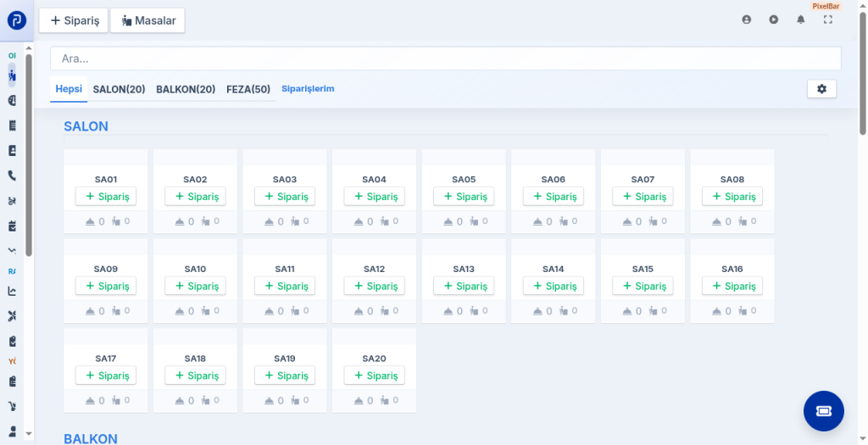Add an order to table SA03

[x=285, y=197]
